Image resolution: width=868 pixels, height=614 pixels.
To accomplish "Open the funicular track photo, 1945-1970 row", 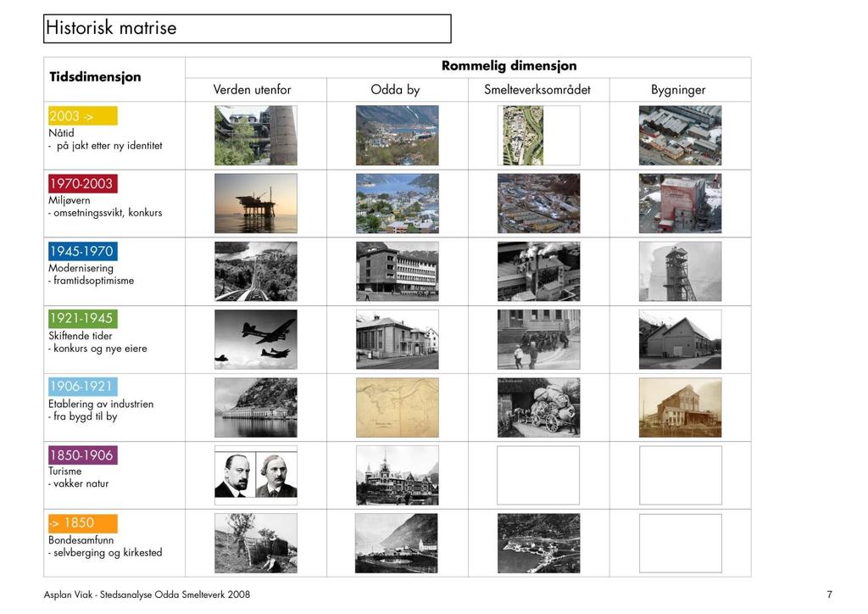I will pos(256,271).
